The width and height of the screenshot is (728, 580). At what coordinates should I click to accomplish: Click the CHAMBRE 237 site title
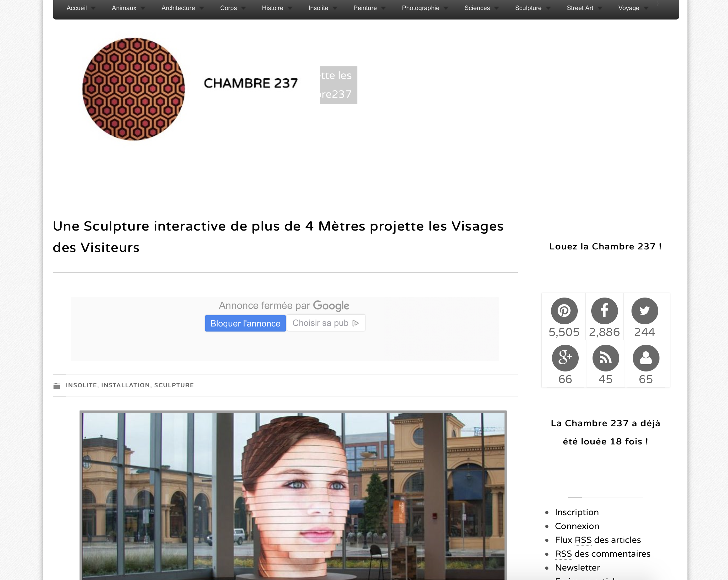coord(251,83)
